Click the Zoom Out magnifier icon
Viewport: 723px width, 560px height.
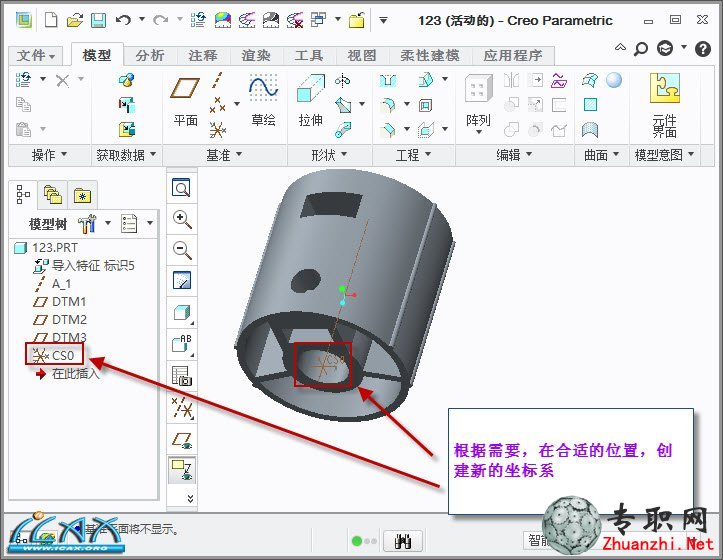click(182, 250)
